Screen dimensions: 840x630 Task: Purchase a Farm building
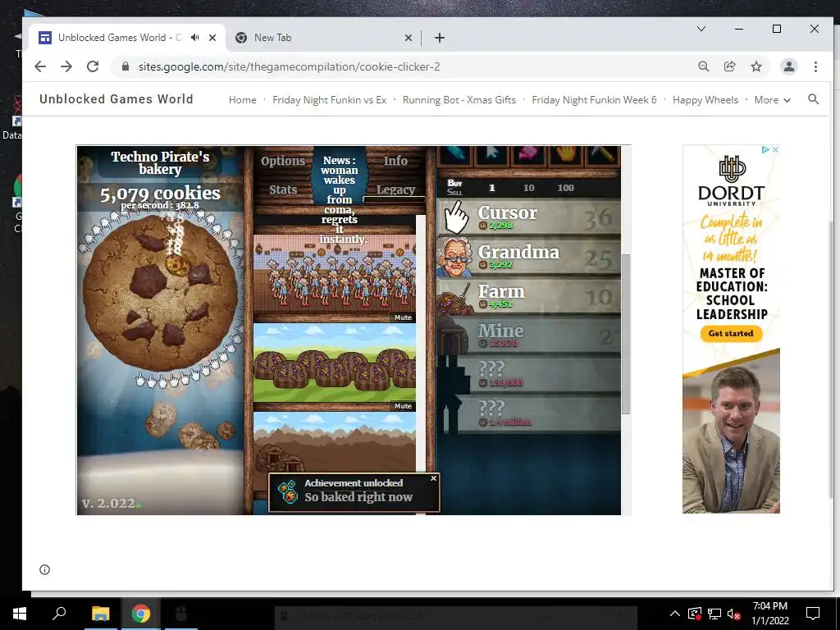pyautogui.click(x=528, y=296)
